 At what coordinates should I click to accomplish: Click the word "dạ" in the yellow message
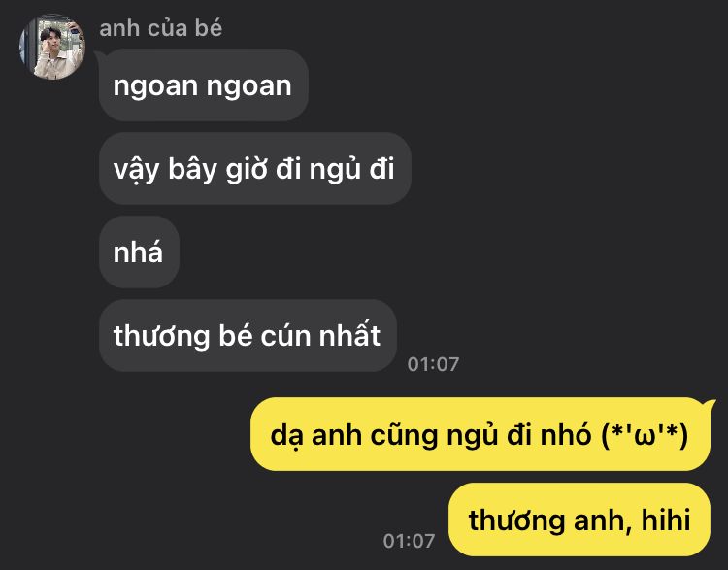285,436
